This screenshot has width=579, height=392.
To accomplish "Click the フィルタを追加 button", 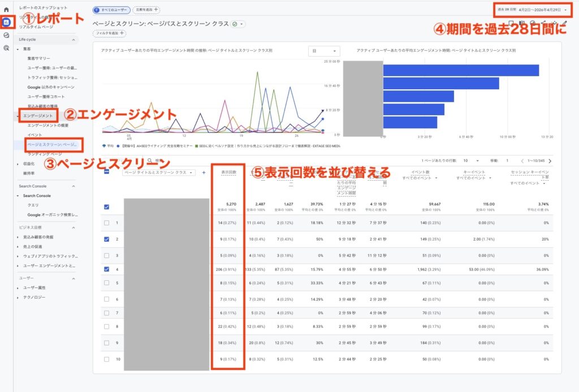I will pyautogui.click(x=109, y=33).
